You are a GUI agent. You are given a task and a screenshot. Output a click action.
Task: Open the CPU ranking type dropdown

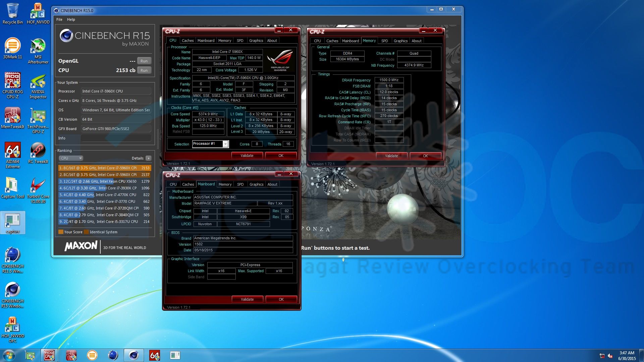[x=71, y=158]
